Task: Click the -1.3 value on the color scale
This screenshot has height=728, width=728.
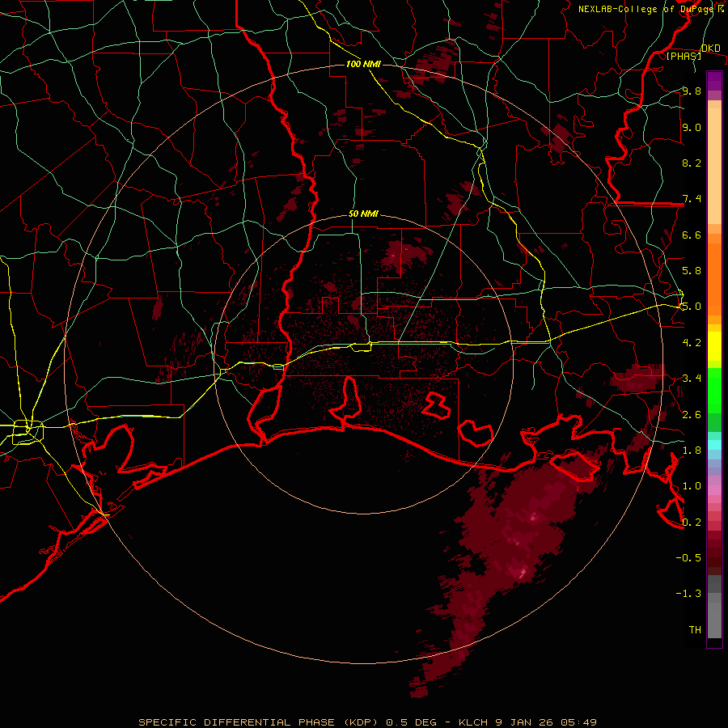Action: point(688,594)
